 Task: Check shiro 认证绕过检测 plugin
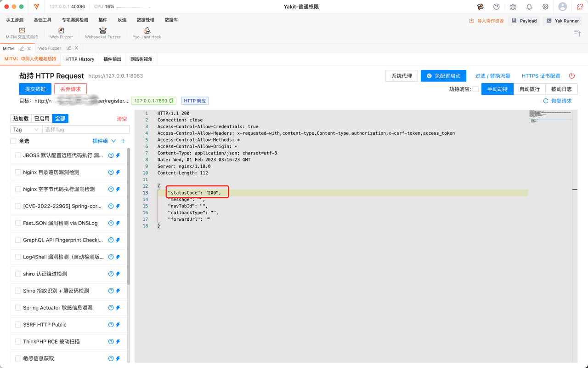tap(18, 274)
